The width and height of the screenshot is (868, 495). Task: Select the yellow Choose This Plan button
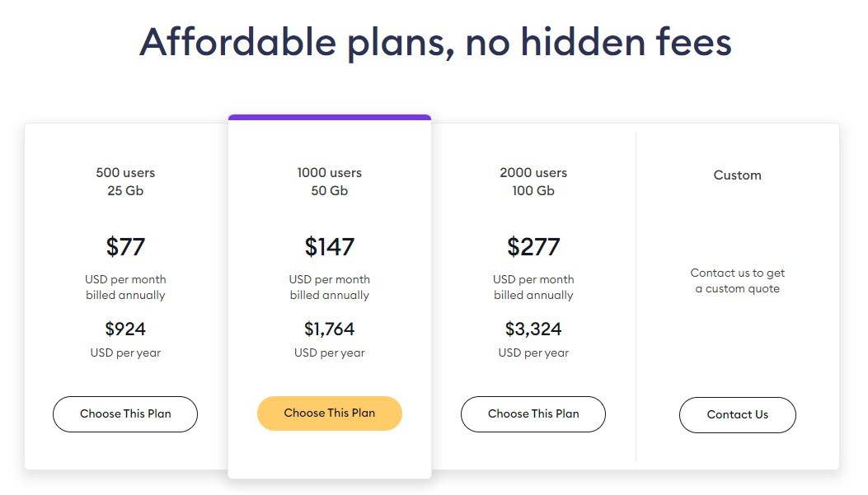pos(330,413)
